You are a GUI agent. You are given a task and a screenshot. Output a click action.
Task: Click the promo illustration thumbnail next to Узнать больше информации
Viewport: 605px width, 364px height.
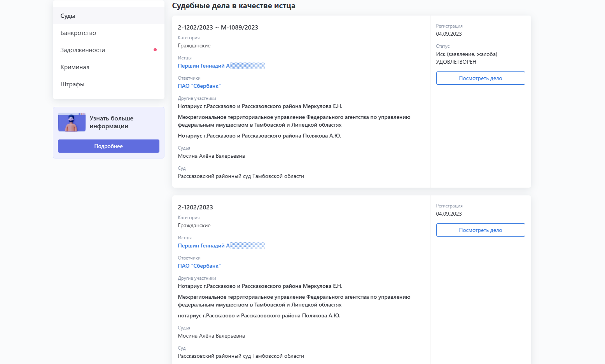tap(72, 122)
